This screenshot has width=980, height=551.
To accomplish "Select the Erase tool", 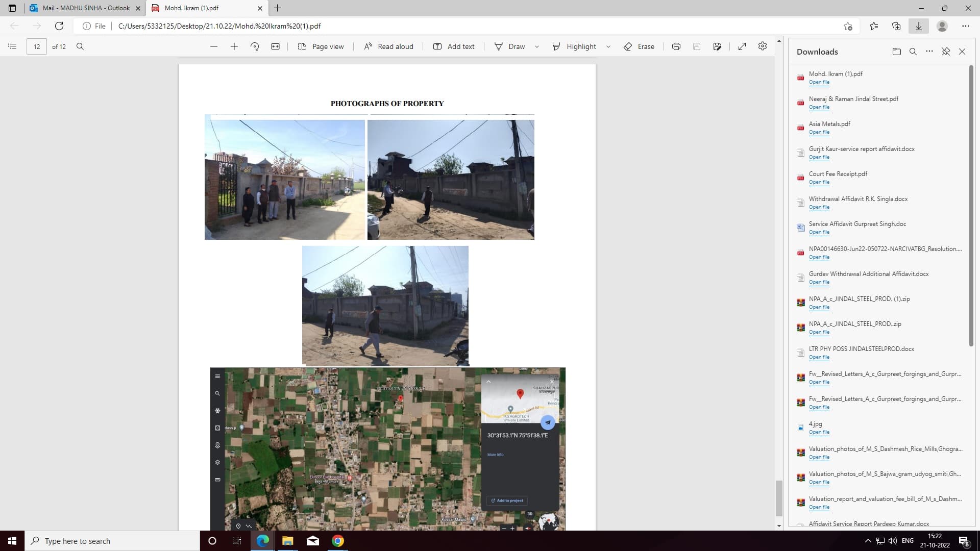I will [x=639, y=46].
